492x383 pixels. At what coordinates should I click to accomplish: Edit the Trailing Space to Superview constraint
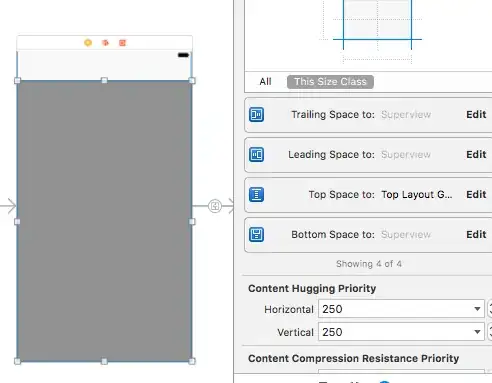pyautogui.click(x=476, y=115)
